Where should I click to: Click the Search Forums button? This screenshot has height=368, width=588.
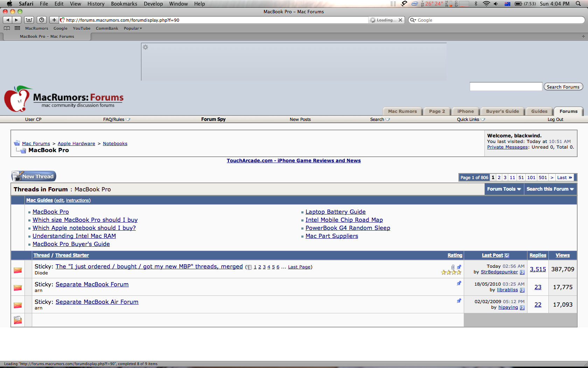563,87
